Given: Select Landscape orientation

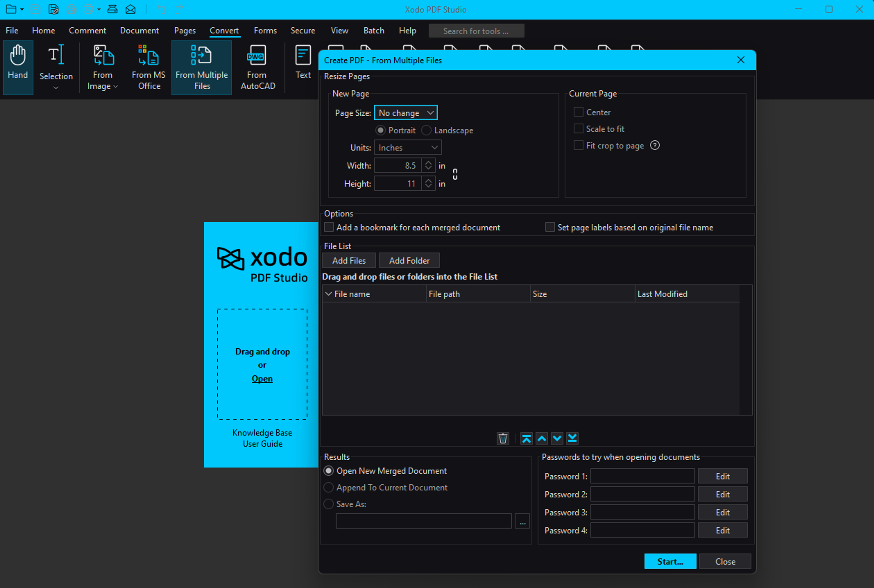Looking at the screenshot, I should [426, 130].
